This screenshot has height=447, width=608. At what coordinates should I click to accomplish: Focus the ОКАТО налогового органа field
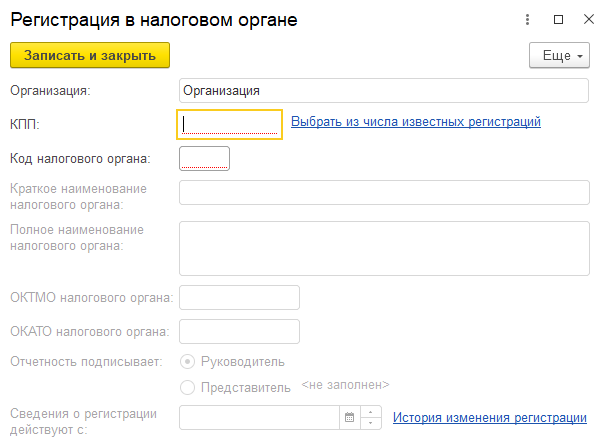(x=239, y=331)
